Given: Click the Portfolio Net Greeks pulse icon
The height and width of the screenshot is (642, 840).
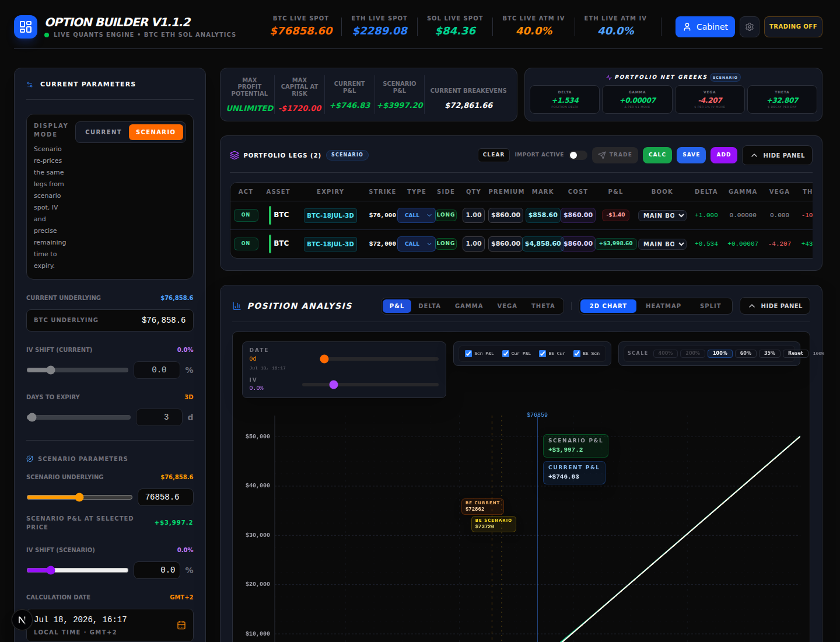Looking at the screenshot, I should point(609,77).
